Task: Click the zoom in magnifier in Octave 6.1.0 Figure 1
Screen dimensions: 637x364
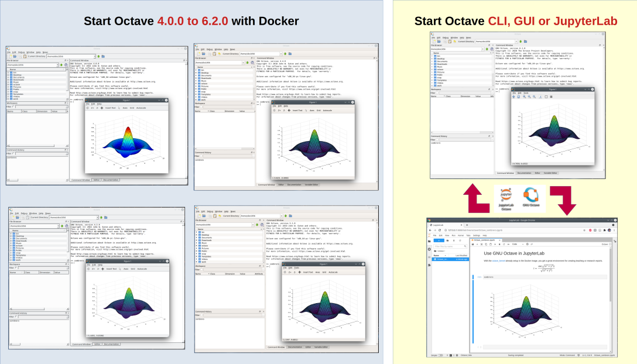Action: [x=525, y=97]
